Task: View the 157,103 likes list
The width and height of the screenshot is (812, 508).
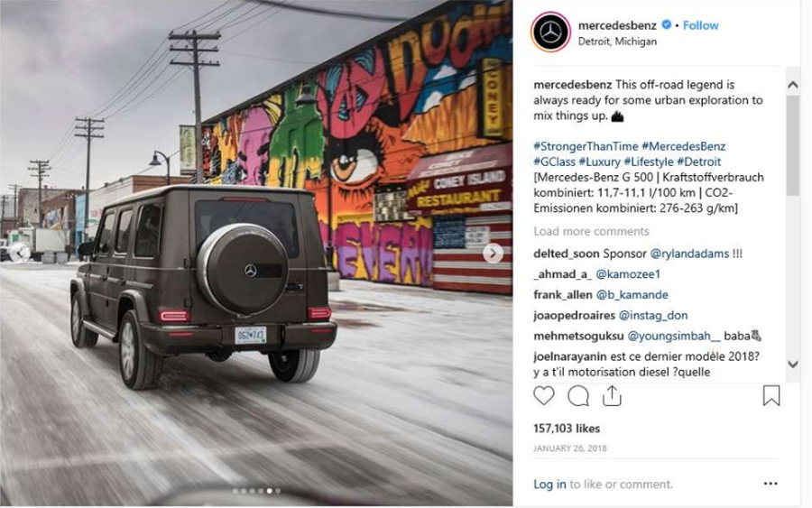Action: (x=567, y=429)
